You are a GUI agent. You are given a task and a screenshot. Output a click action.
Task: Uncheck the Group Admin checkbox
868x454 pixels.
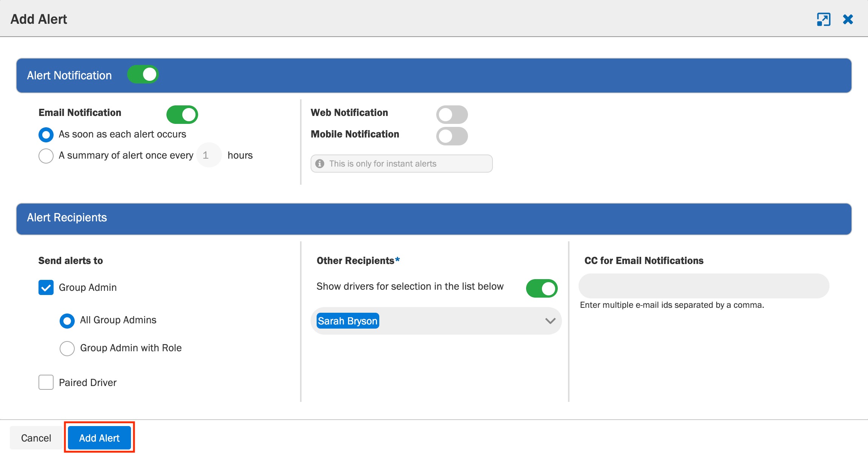pyautogui.click(x=46, y=287)
